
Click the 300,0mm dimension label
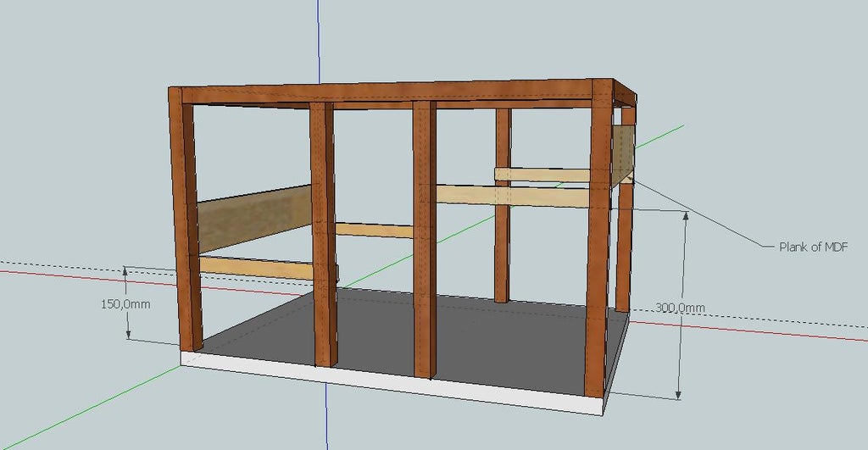[x=680, y=308]
